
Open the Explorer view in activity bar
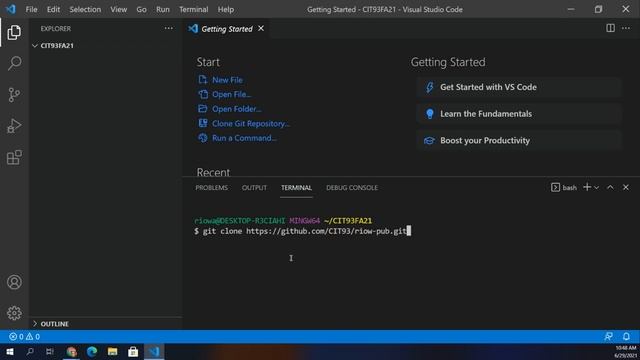(x=14, y=32)
